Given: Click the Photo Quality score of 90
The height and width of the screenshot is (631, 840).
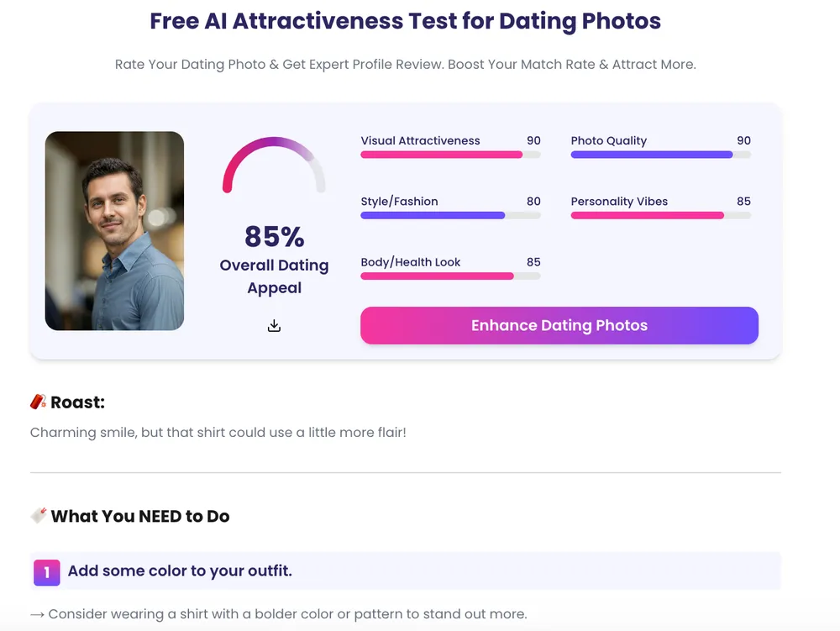Looking at the screenshot, I should 743,140.
